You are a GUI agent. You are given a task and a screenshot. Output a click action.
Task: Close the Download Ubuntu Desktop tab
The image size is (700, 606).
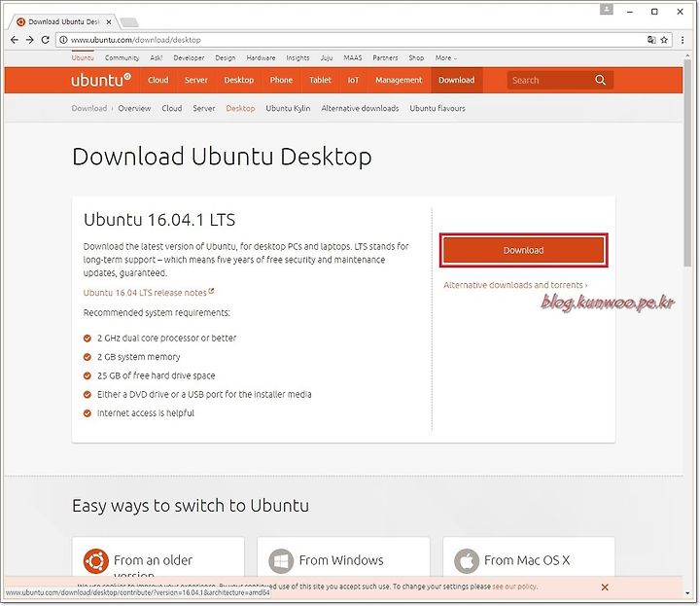pos(109,21)
